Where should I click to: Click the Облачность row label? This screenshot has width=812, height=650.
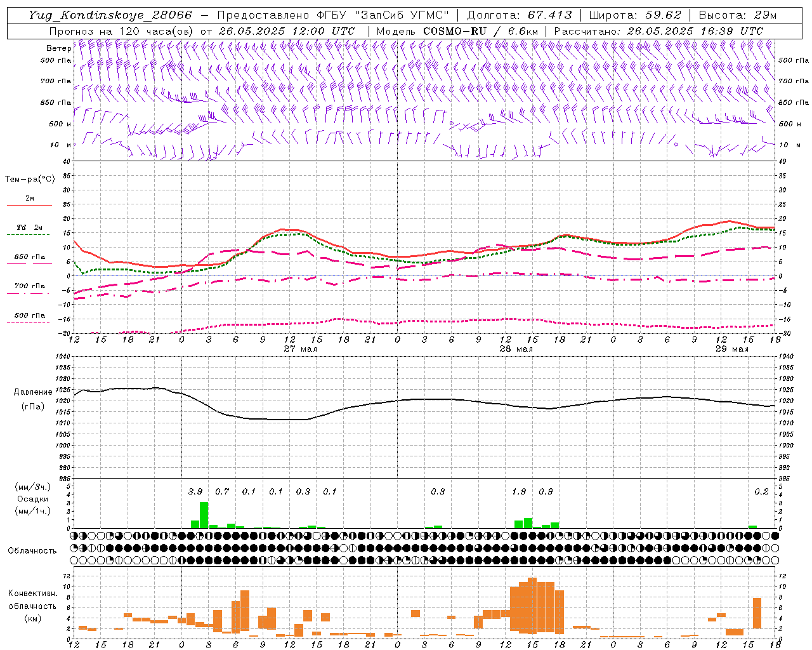[x=32, y=550]
